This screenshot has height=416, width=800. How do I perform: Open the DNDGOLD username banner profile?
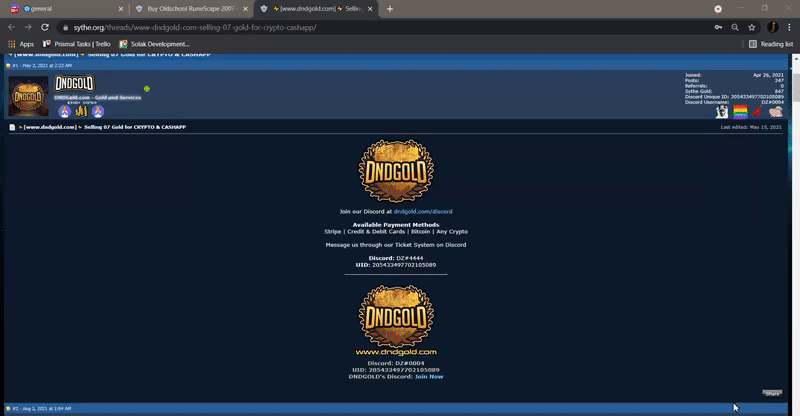coord(74,84)
